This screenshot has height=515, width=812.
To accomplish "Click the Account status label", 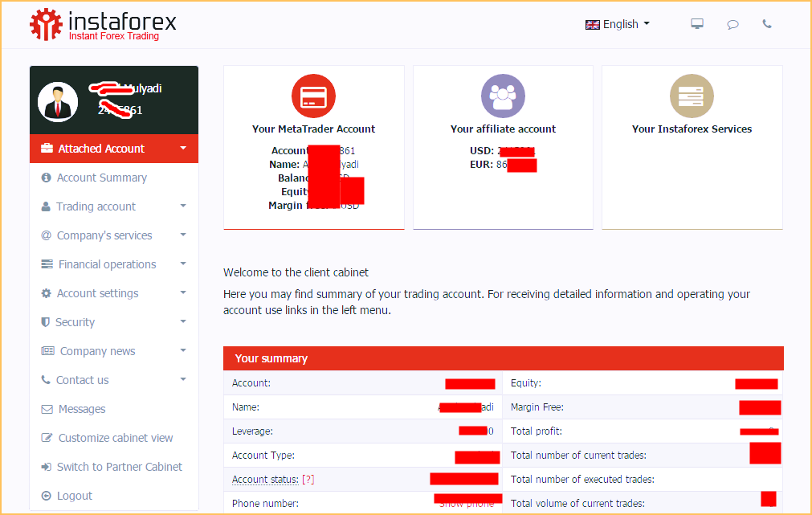I will [x=265, y=480].
